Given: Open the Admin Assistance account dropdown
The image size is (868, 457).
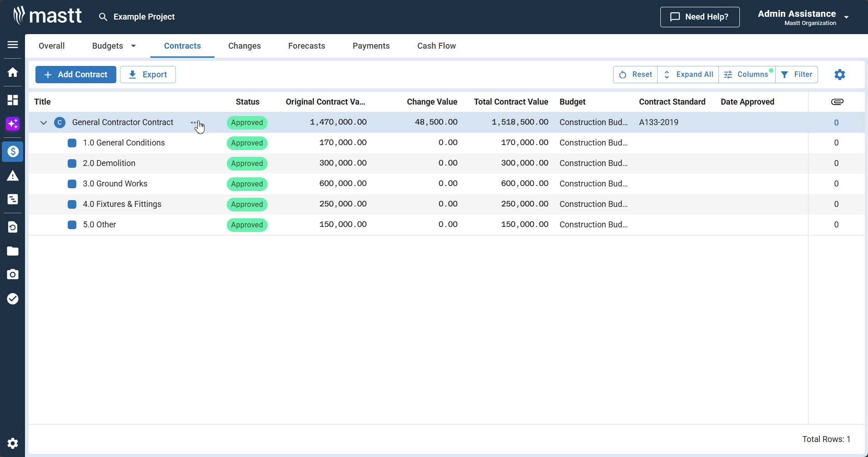Looking at the screenshot, I should [846, 17].
